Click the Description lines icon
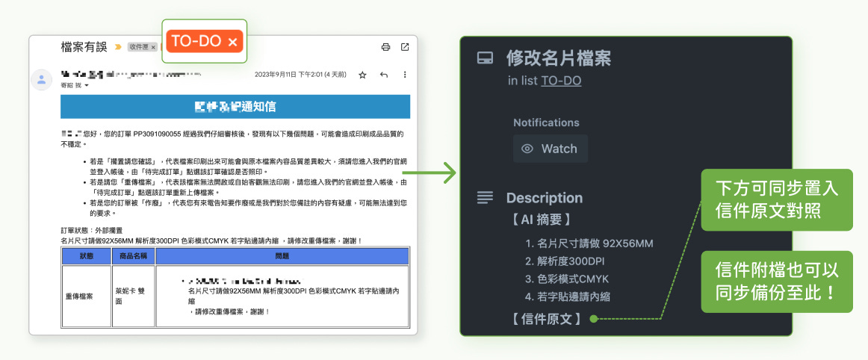This screenshot has height=360, width=868. point(485,197)
